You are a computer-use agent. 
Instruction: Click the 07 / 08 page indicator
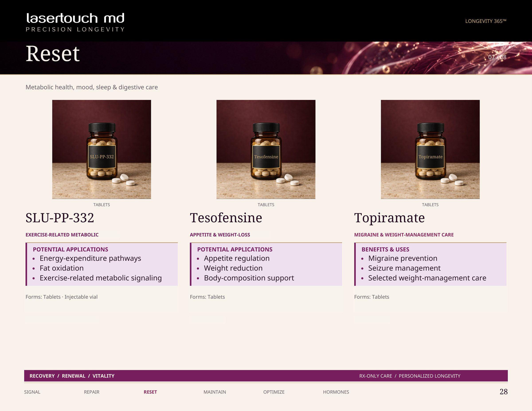tap(497, 57)
